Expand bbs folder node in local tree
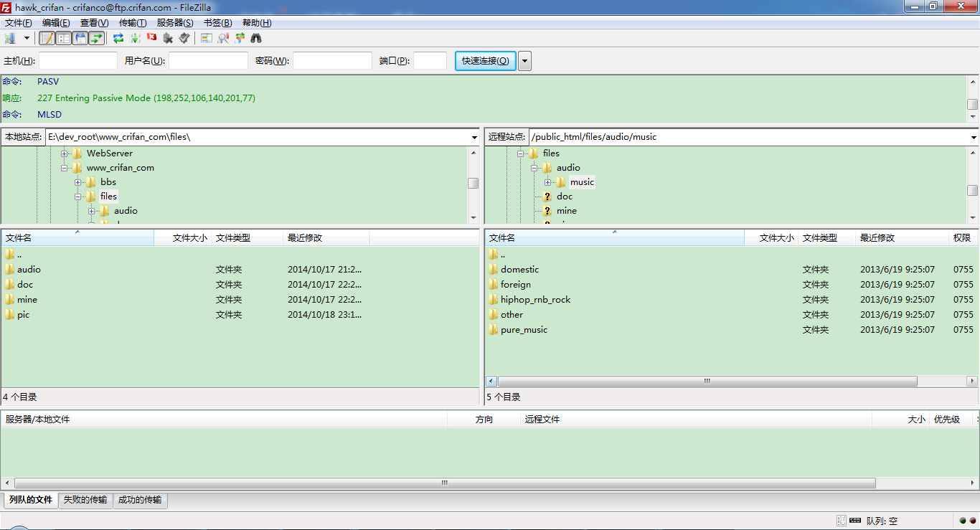The width and height of the screenshot is (980, 530). [78, 182]
